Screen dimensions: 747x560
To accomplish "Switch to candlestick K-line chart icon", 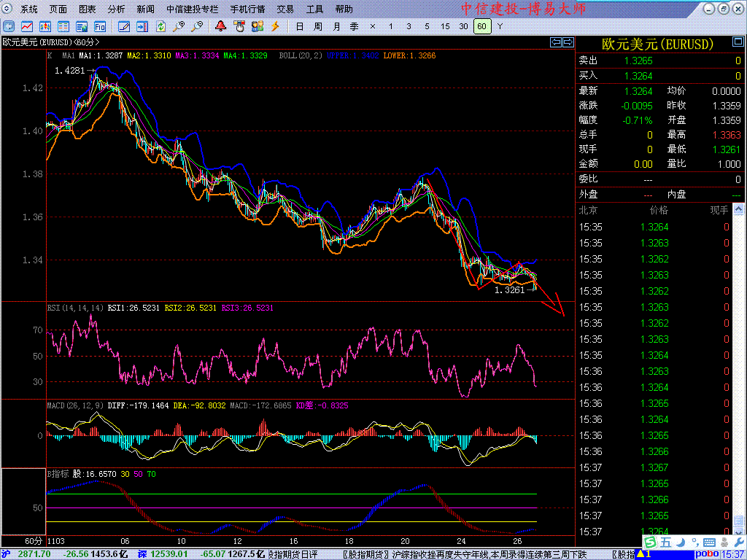I will pos(45,27).
